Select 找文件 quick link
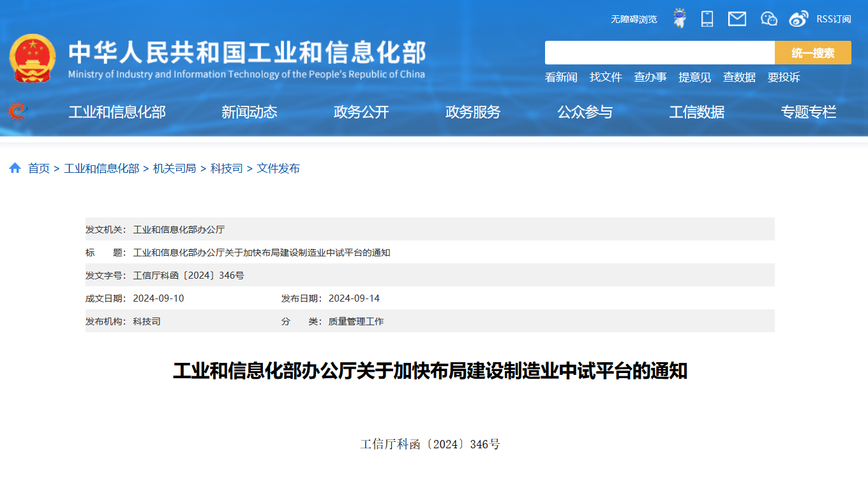Image resolution: width=868 pixels, height=477 pixels. coord(606,77)
